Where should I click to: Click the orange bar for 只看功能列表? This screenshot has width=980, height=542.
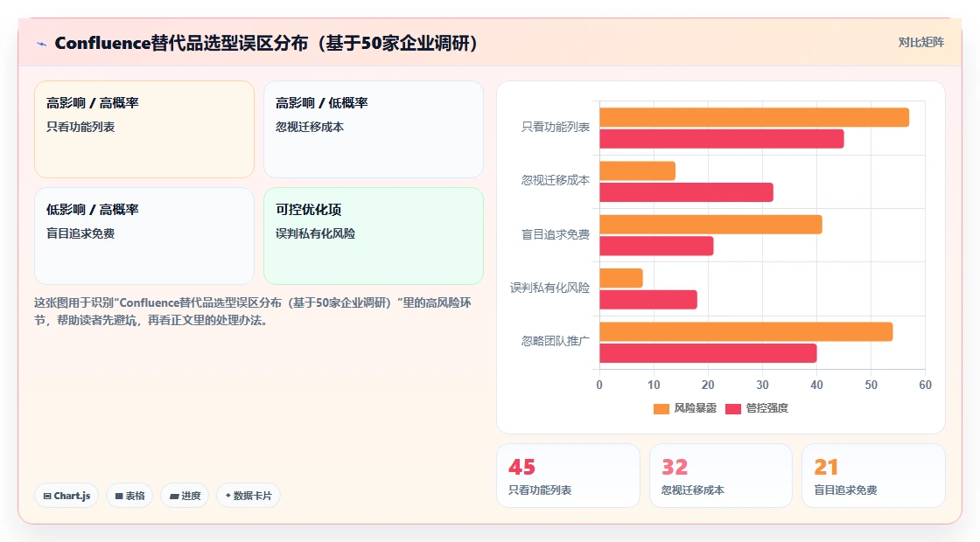[x=754, y=117]
